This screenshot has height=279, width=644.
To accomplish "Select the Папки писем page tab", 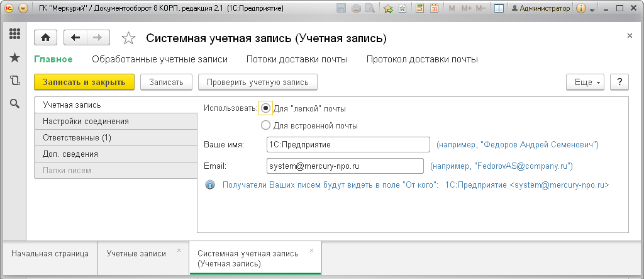I will tap(116, 171).
